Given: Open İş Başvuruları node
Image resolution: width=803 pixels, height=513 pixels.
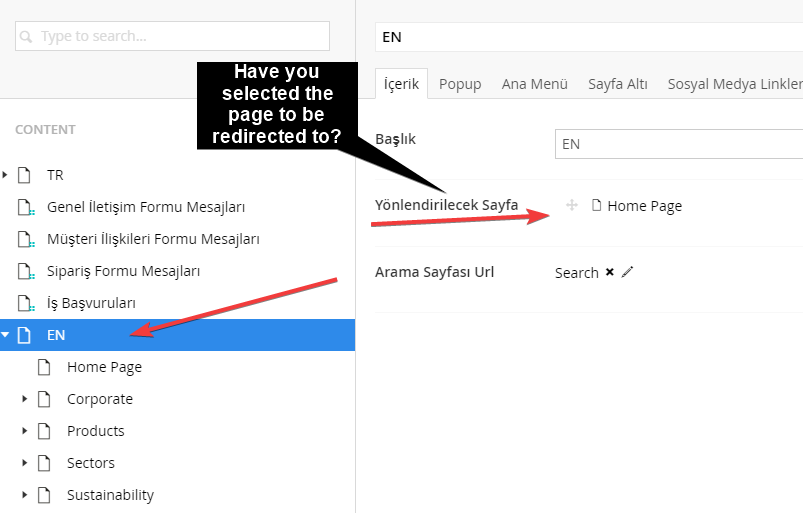Looking at the screenshot, I should click(91, 303).
